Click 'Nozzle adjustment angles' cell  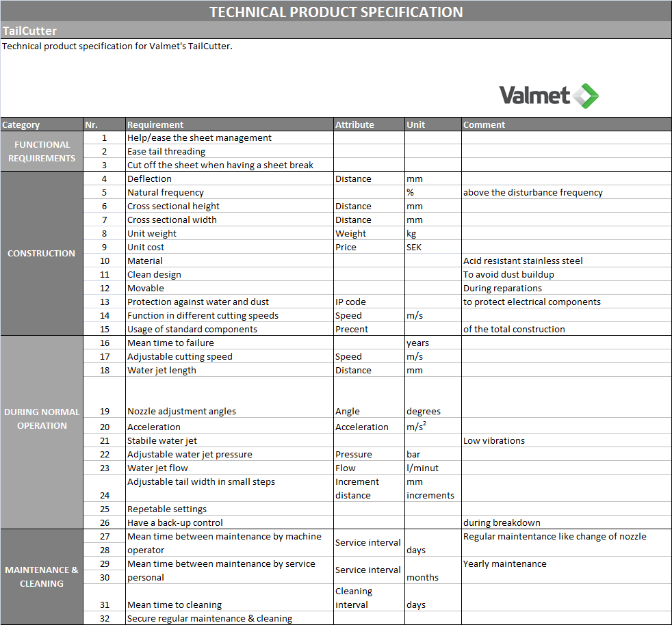pos(229,397)
